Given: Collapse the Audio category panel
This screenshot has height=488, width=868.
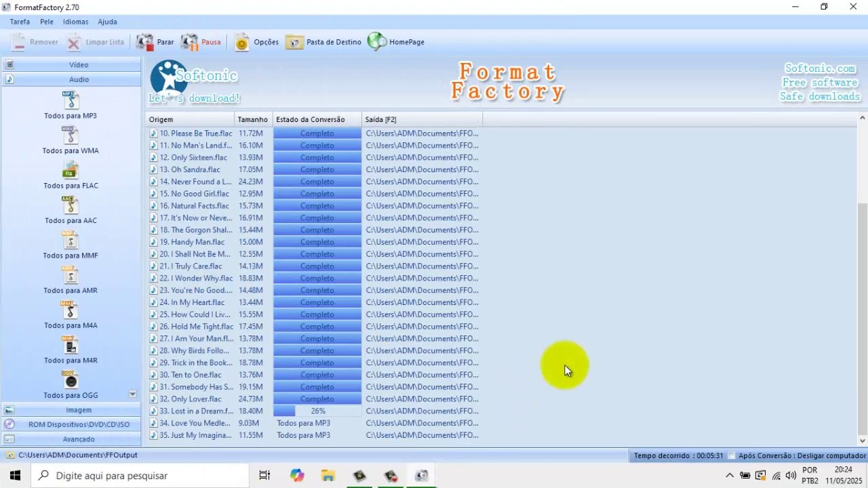Looking at the screenshot, I should pyautogui.click(x=71, y=79).
